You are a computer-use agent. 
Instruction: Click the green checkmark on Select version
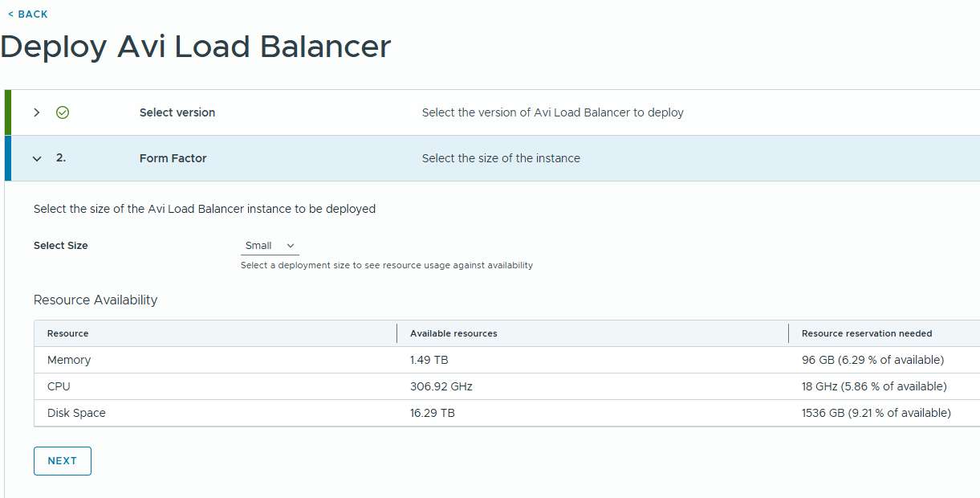pyautogui.click(x=63, y=112)
